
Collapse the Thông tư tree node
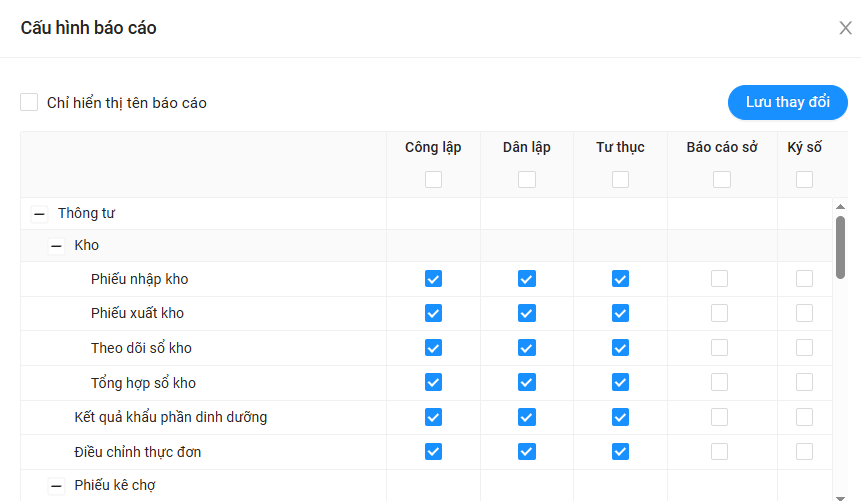pyautogui.click(x=40, y=213)
